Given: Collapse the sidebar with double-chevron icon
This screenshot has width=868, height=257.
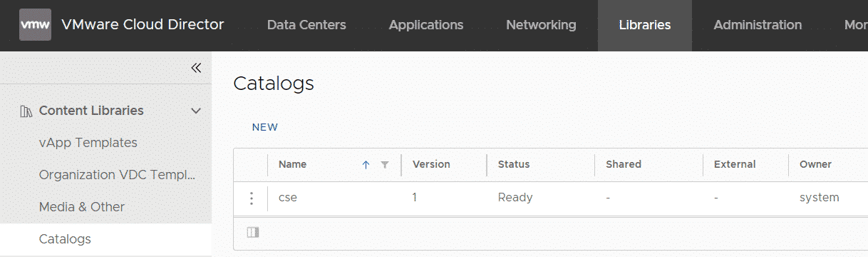Looking at the screenshot, I should pos(196,68).
